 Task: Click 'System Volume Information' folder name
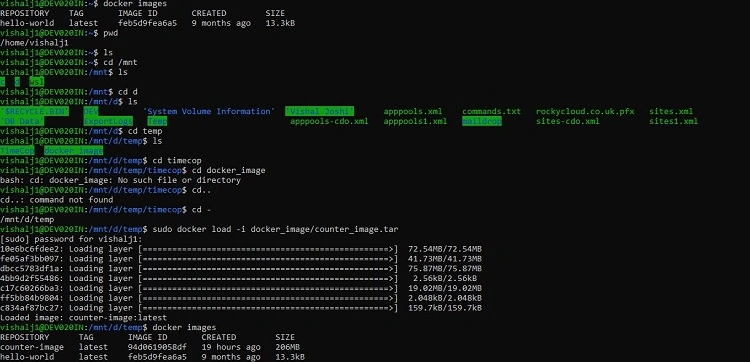[209, 111]
